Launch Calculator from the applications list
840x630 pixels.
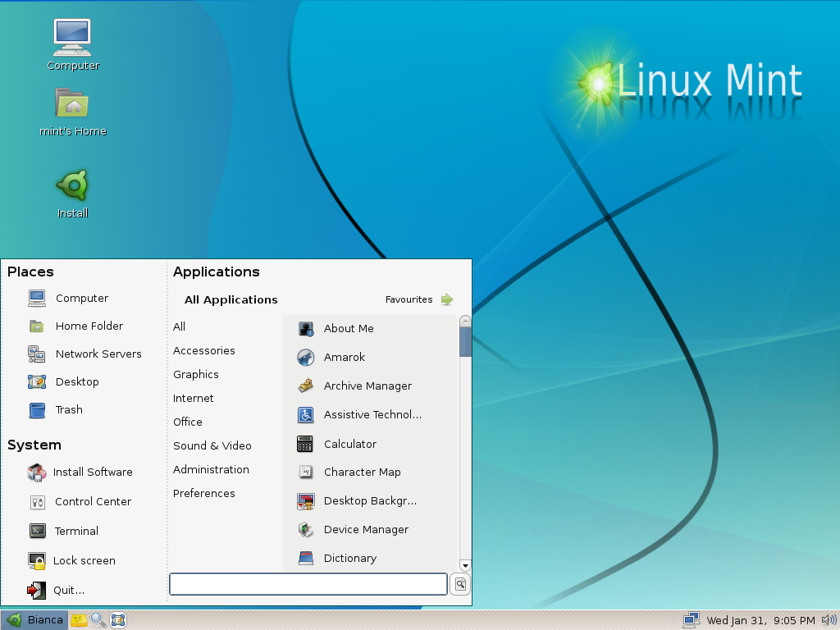point(336,444)
